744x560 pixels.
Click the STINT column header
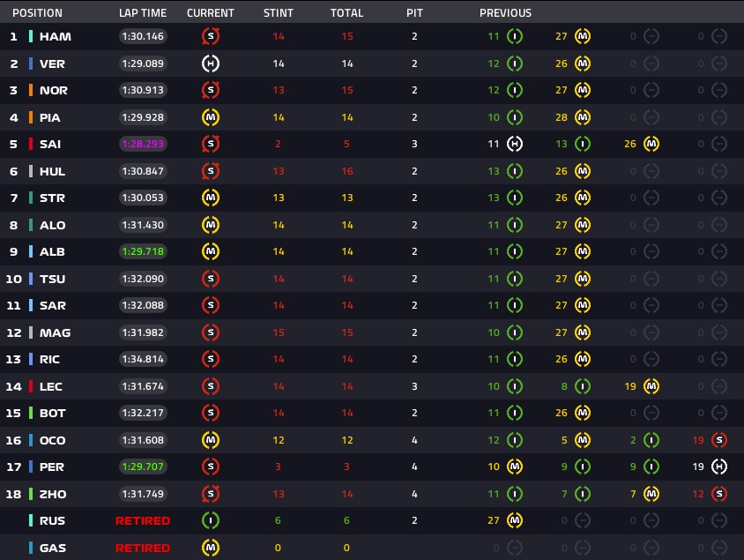[x=278, y=13]
